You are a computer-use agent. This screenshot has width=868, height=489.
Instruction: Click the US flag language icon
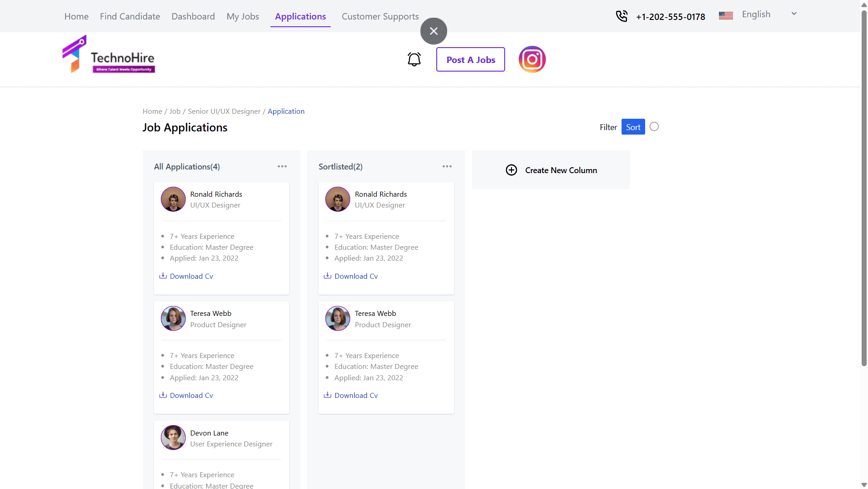point(726,15)
